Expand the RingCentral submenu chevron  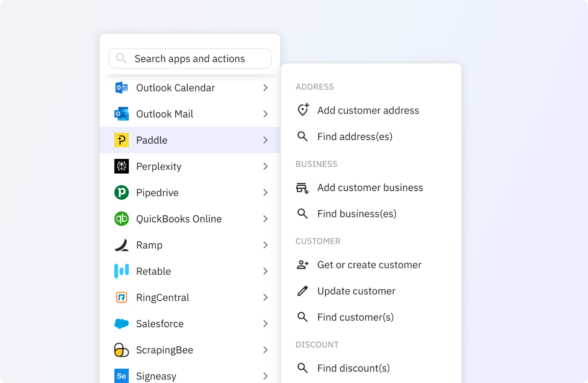pos(265,297)
